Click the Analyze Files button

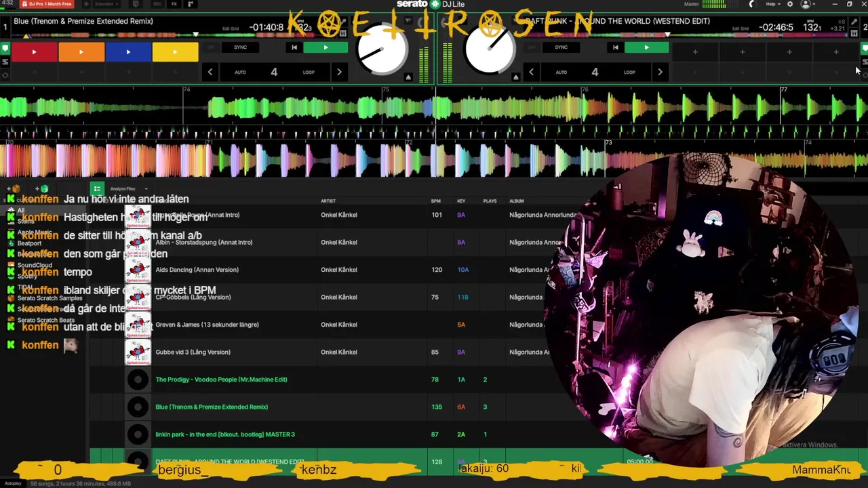coord(123,189)
